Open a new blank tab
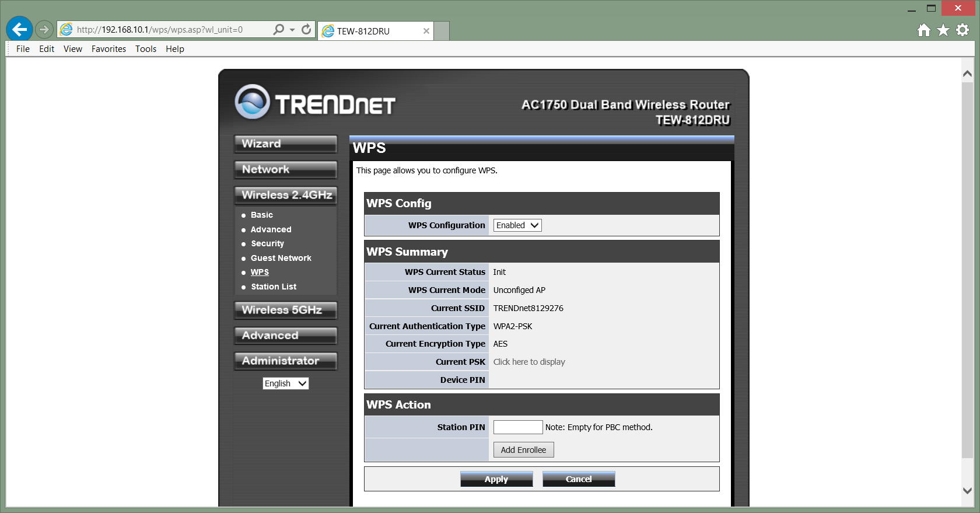 (x=442, y=31)
